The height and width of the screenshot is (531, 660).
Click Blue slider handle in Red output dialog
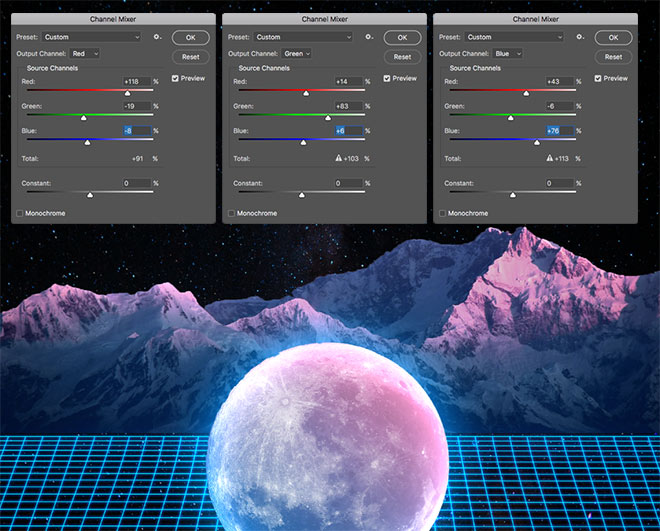[x=88, y=143]
